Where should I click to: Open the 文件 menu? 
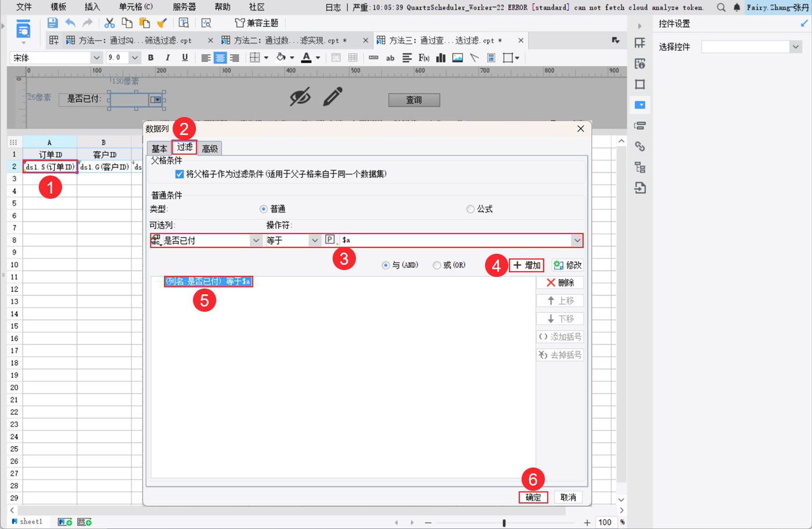24,7
